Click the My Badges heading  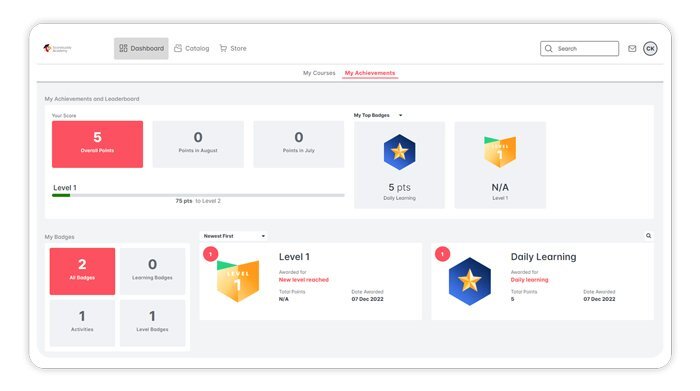tap(59, 237)
